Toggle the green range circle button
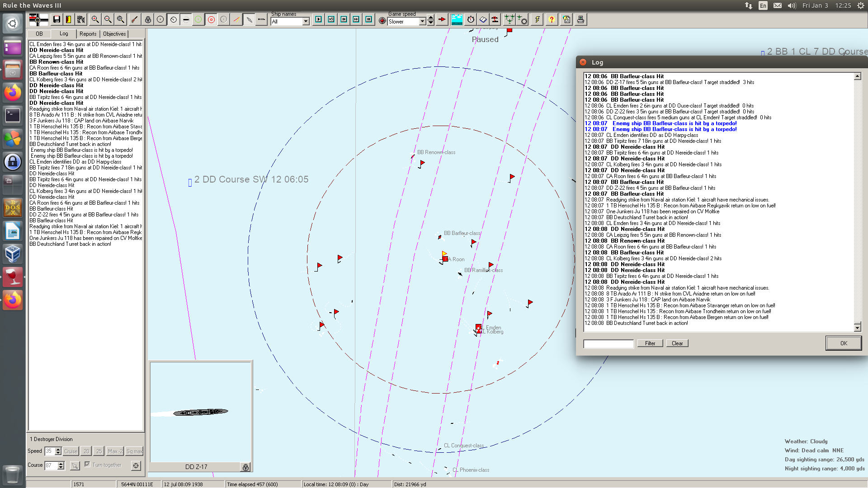Screen dimensions: 868x488 point(198,19)
